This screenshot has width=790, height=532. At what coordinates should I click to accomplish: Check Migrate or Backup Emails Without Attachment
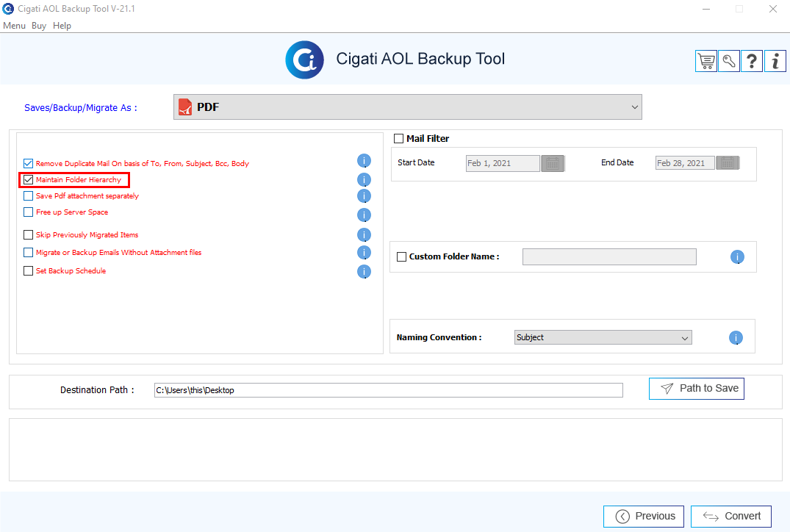tap(28, 252)
